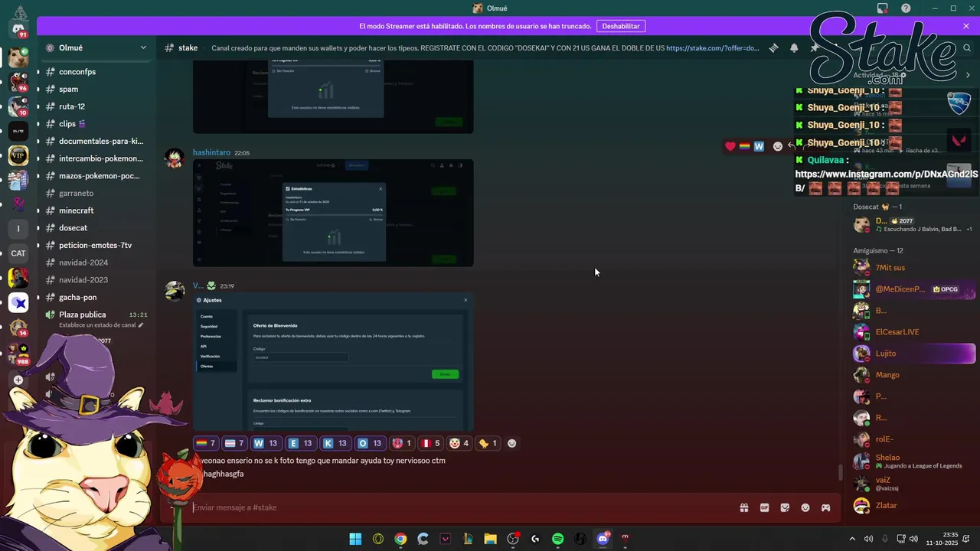Click the search magnifier icon
The image size is (980, 551).
[968, 47]
